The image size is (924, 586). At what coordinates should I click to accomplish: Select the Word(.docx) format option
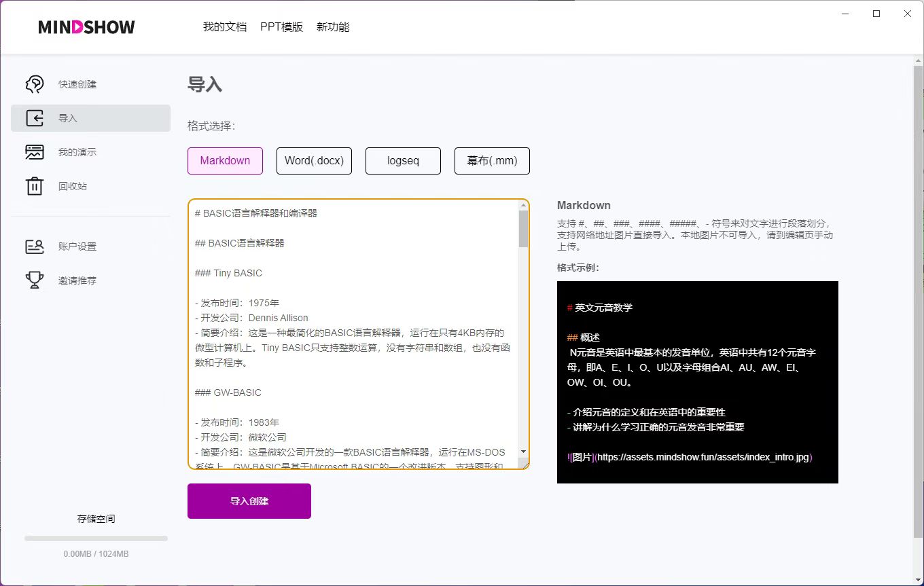click(x=314, y=160)
